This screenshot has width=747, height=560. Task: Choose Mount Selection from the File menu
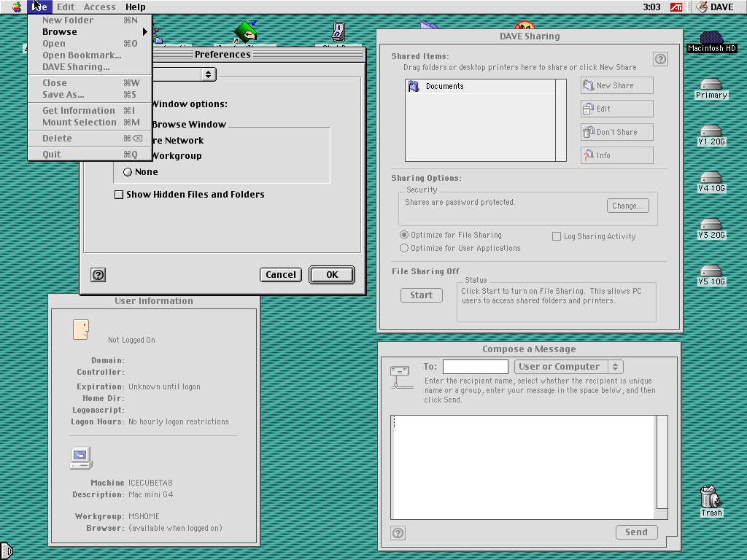[x=90, y=122]
